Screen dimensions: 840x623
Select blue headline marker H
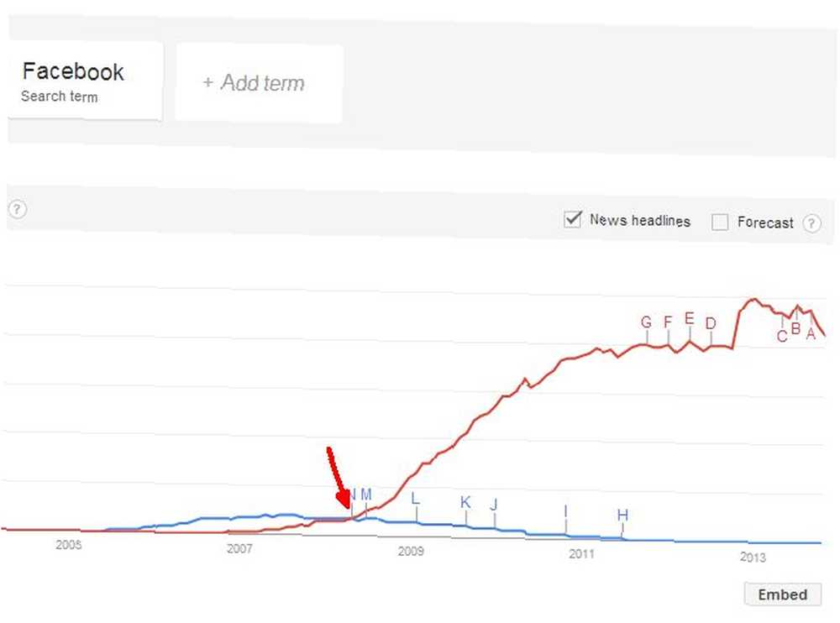click(622, 515)
